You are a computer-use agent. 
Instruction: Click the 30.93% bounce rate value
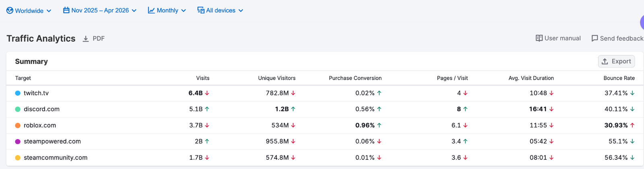click(616, 125)
